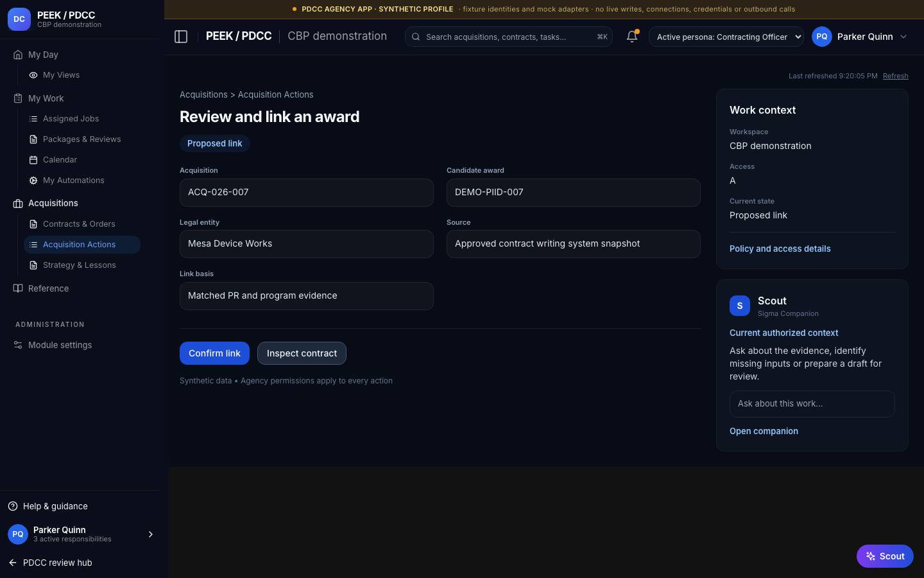The height and width of the screenshot is (578, 924).
Task: Toggle the sidebar panel icon
Action: (x=181, y=37)
